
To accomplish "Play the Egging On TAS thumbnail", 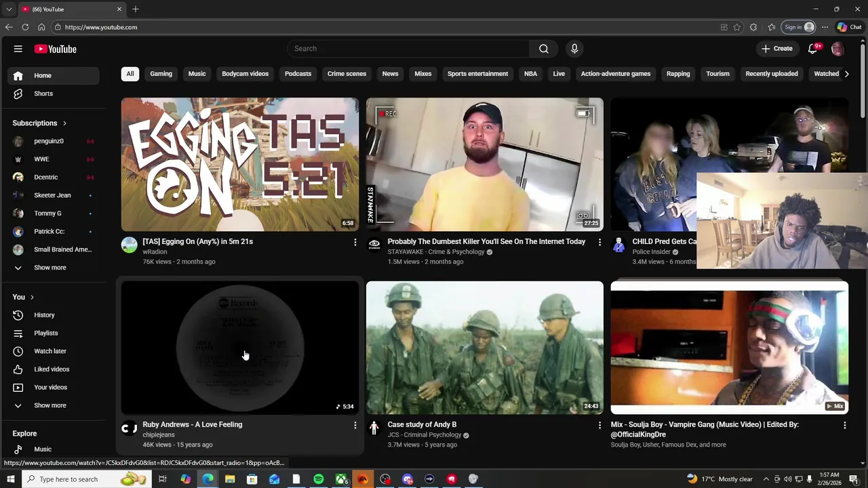I will pos(240,165).
